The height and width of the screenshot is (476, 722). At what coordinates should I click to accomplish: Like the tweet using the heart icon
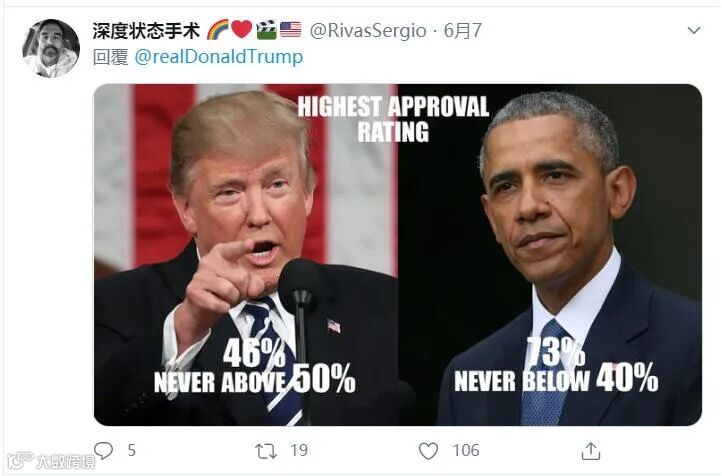tap(428, 451)
